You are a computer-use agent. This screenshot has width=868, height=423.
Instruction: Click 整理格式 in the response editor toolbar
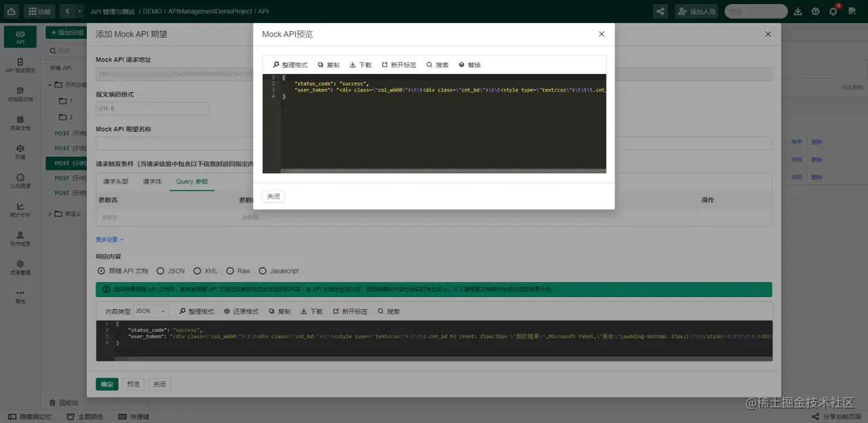(196, 311)
